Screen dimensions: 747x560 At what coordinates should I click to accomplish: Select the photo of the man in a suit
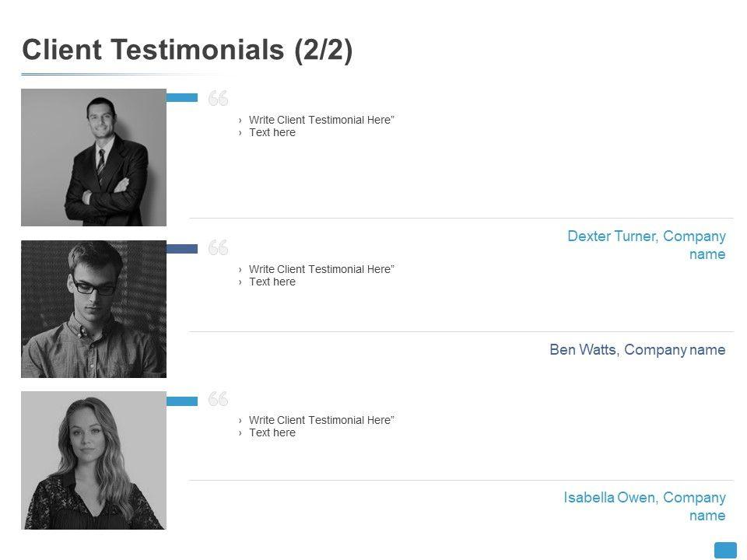(x=93, y=157)
